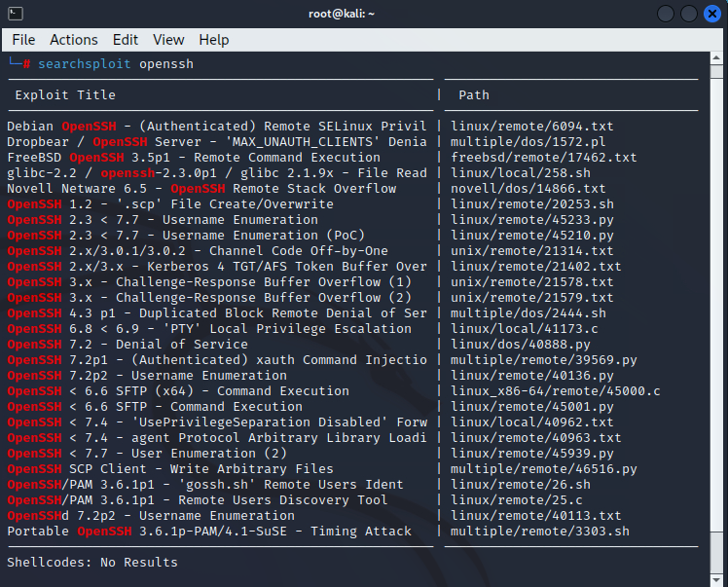Click path 'linux/remote/45233.py'

tap(531, 219)
